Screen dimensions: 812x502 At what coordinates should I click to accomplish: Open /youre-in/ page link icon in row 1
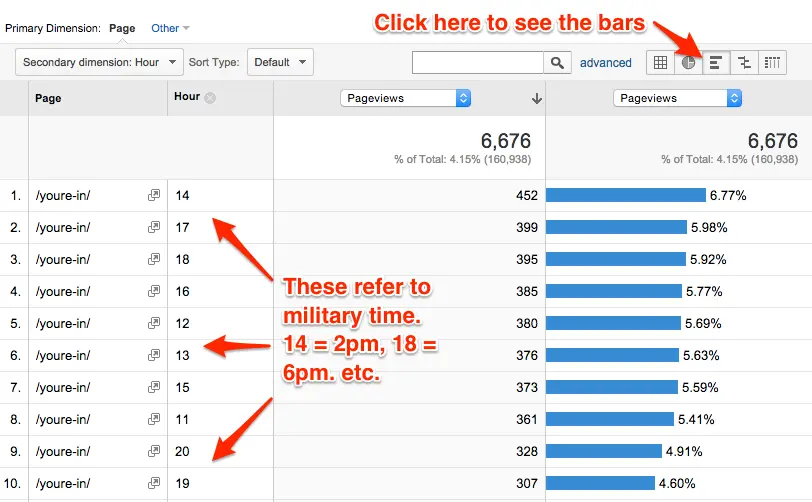[154, 196]
